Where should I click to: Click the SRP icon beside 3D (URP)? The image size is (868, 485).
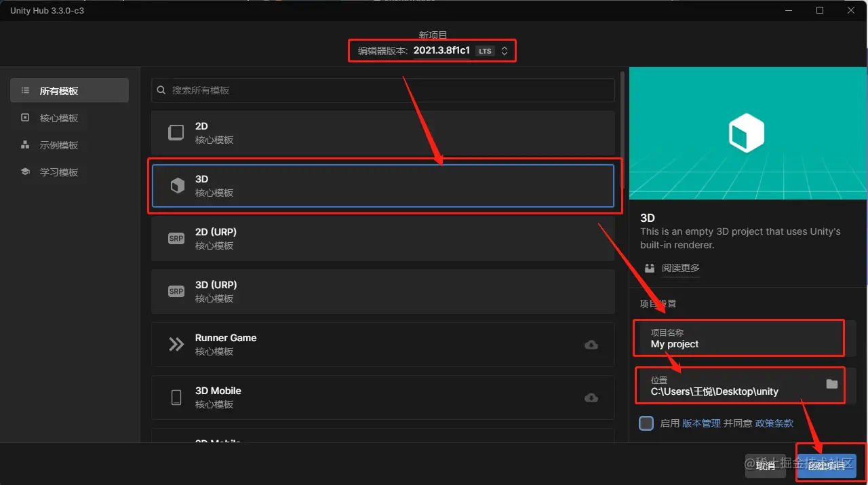[176, 292]
